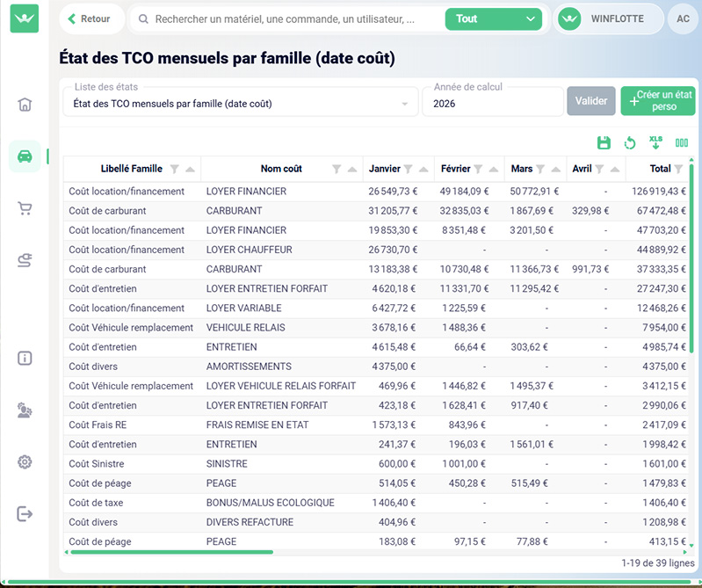Click the filter icon in Total header
Viewport: 702px width, 588px height.
(x=678, y=169)
